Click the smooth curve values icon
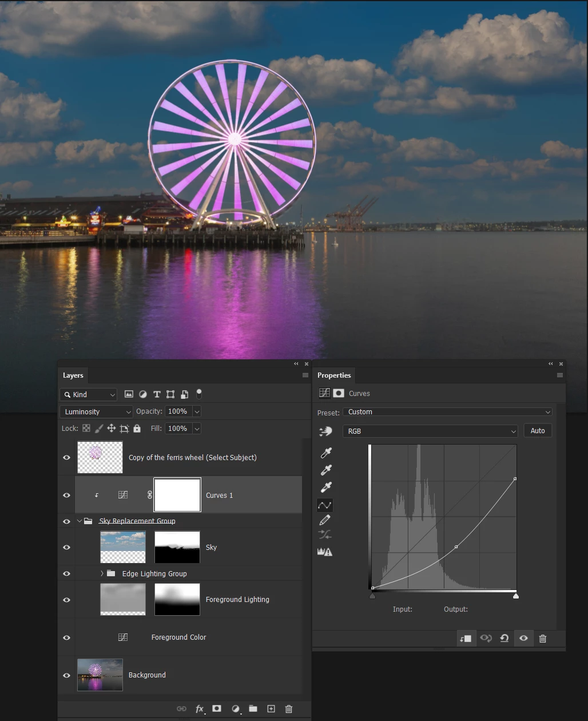Viewport: 588px width, 721px height. (325, 534)
